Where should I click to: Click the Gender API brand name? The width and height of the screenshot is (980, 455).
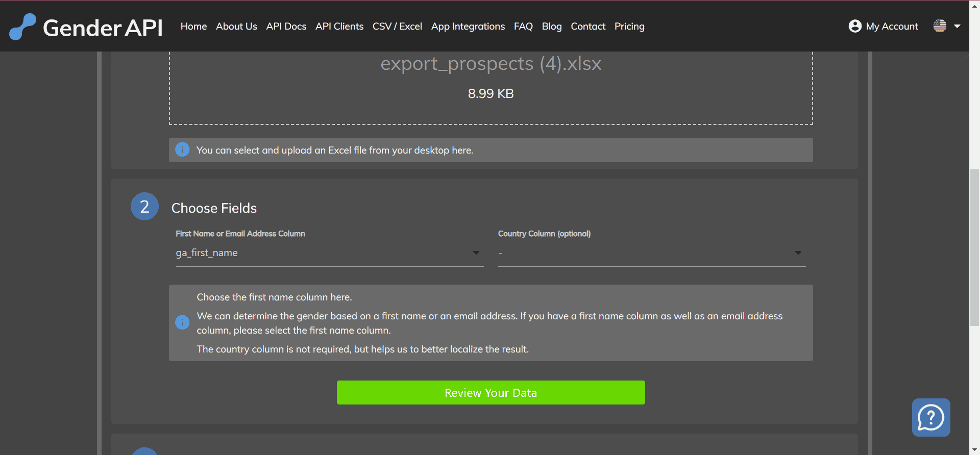pos(103,28)
